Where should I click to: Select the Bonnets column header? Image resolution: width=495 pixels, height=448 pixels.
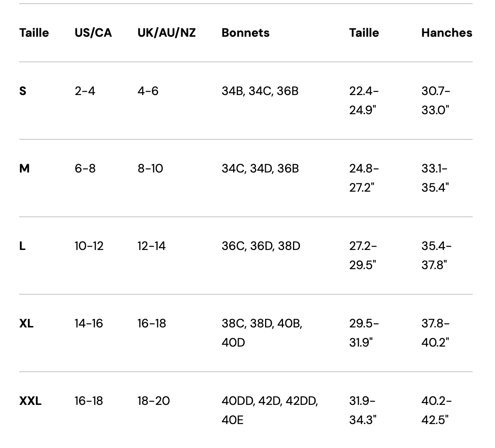pyautogui.click(x=246, y=33)
